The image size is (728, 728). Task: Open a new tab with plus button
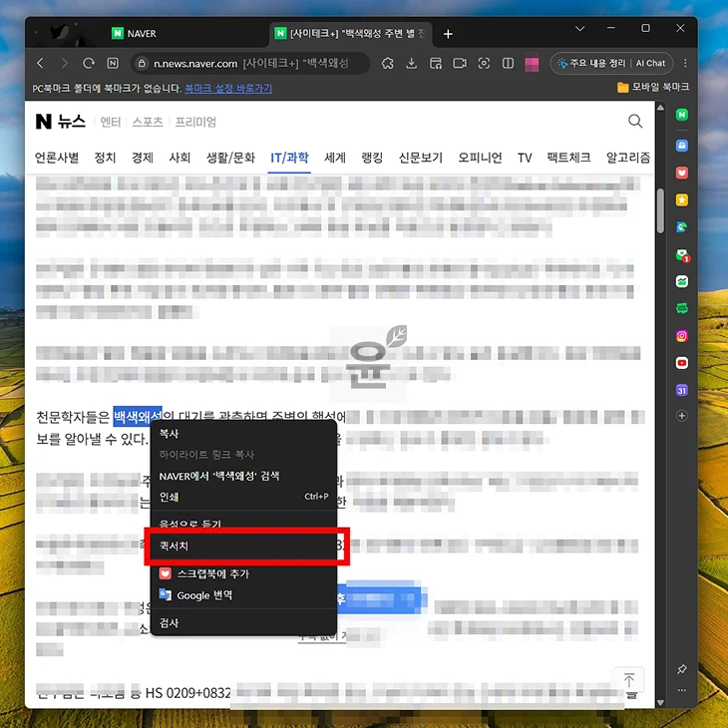pos(448,34)
